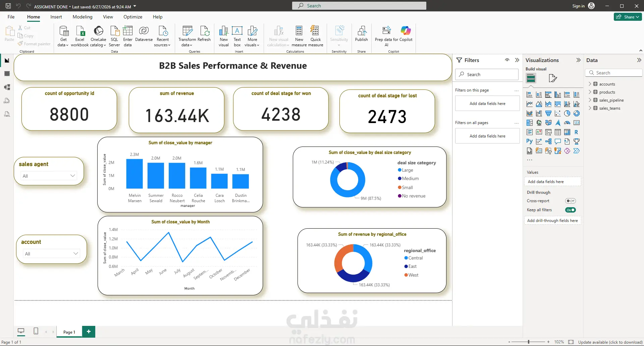Click the Share button
Image resolution: width=644 pixels, height=346 pixels.
click(628, 17)
